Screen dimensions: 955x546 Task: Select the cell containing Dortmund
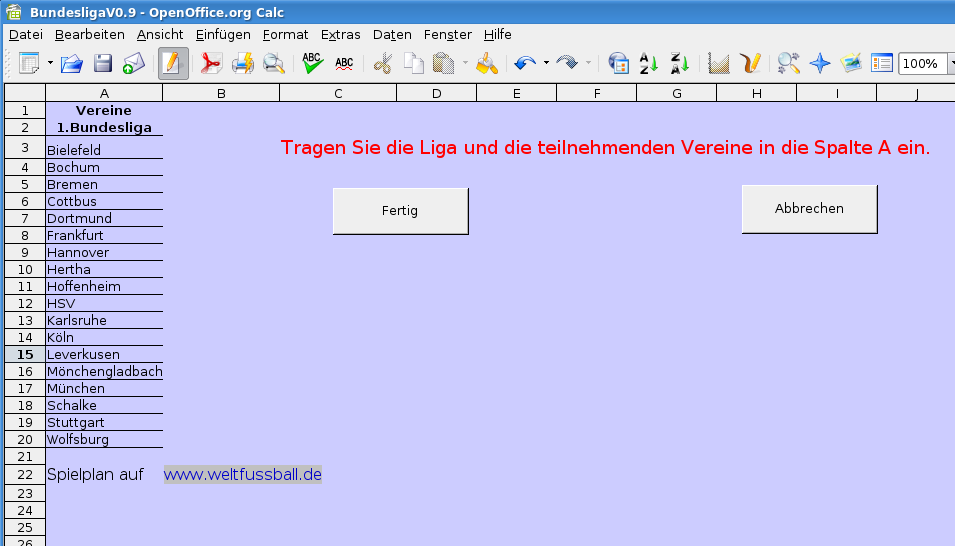tap(104, 218)
